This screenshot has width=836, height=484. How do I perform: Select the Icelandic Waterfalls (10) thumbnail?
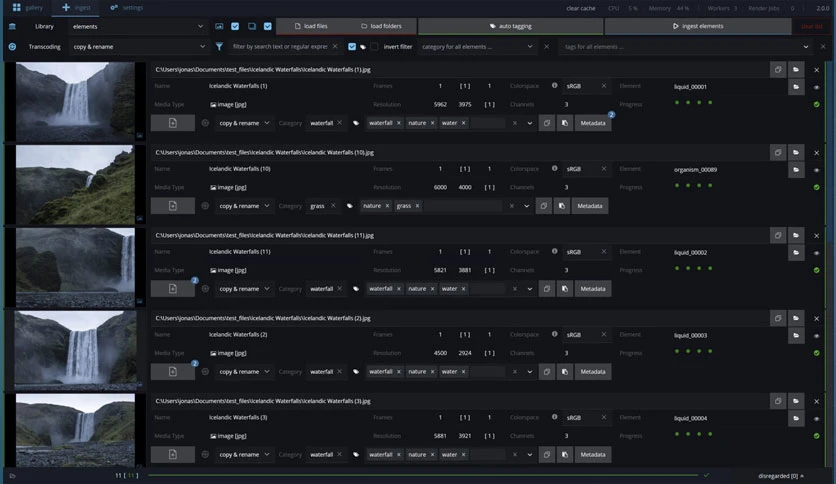tap(75, 184)
